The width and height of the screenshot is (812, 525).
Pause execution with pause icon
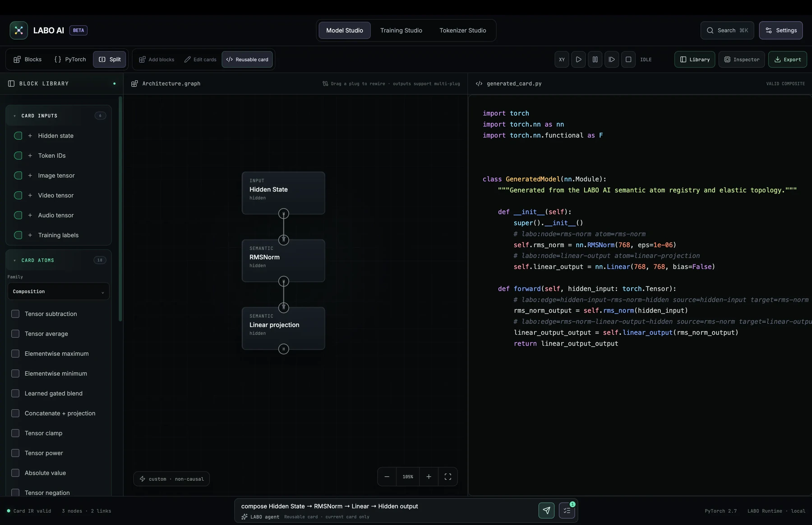[595, 60]
